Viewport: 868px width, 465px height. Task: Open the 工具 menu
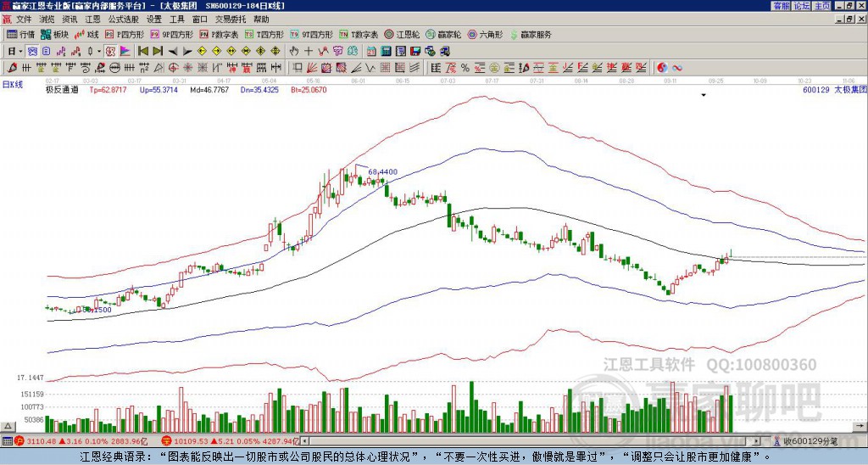click(x=176, y=20)
